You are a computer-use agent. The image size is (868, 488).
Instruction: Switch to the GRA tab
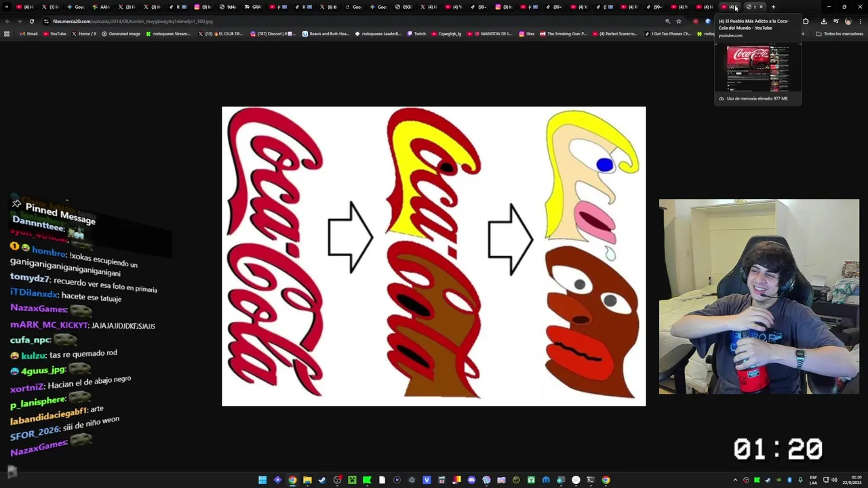click(x=252, y=7)
